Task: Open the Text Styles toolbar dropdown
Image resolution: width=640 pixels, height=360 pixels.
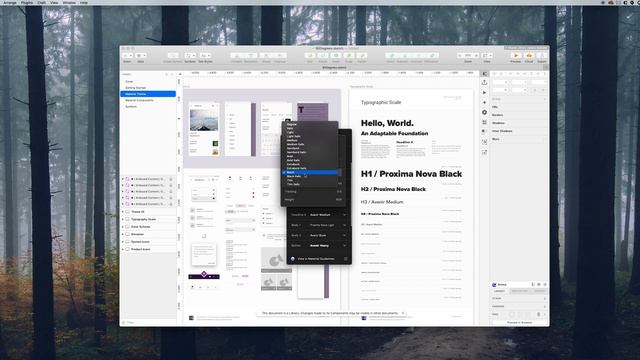Action: point(205,56)
